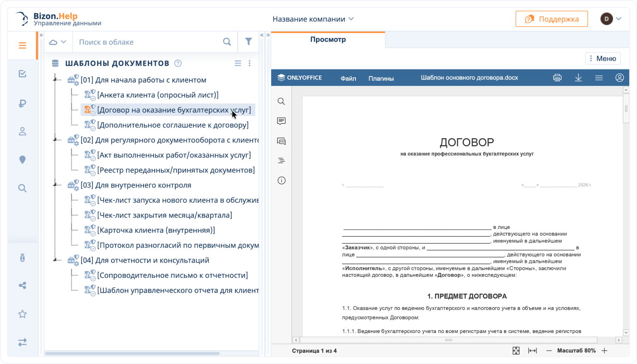Open the Файл menu in ONLYOFFICE
Image resolution: width=637 pixels, height=364 pixels.
[348, 79]
